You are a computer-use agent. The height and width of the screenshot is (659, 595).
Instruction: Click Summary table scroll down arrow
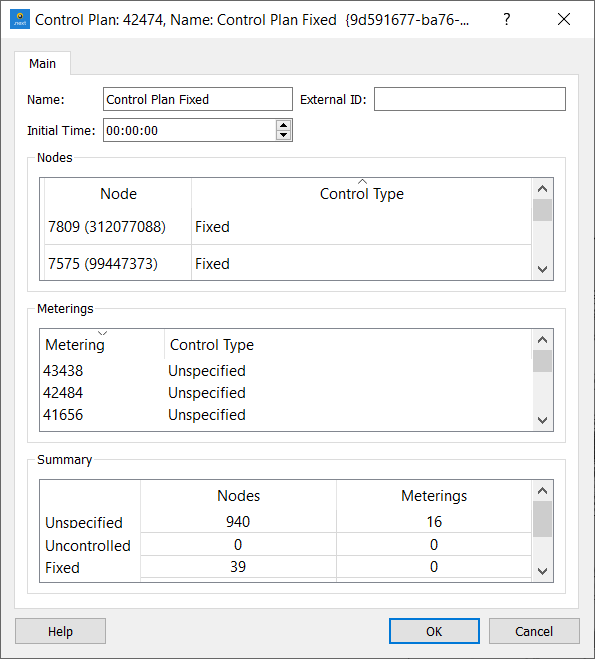tap(542, 571)
